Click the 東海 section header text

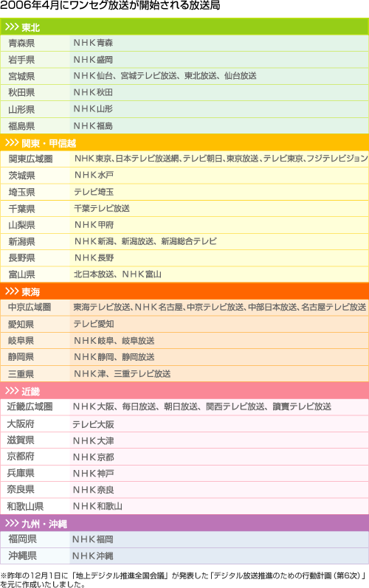click(x=30, y=291)
